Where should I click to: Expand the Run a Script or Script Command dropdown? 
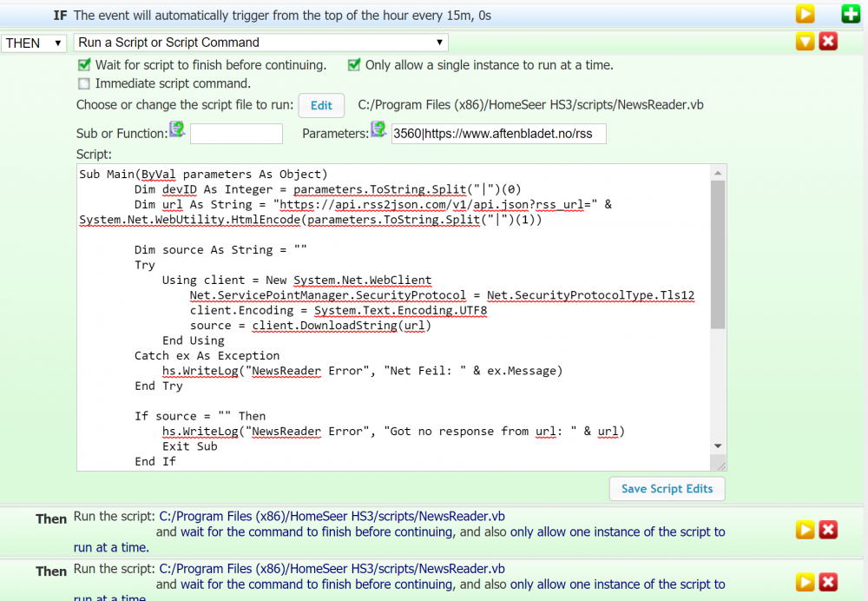260,43
